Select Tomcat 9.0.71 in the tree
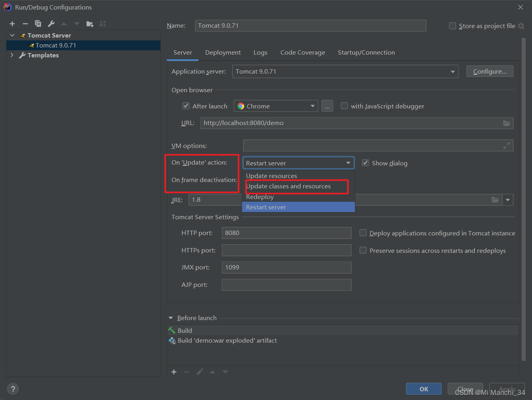Viewport: 532px width, 400px height. (x=83, y=45)
